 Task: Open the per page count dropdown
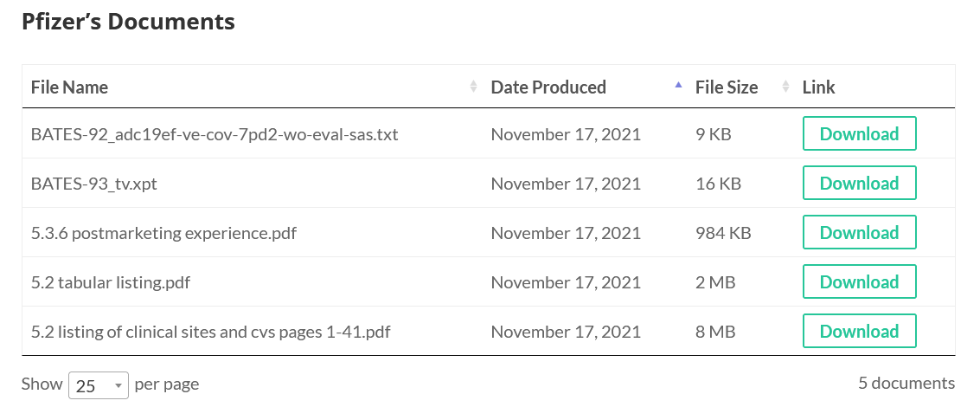(98, 385)
